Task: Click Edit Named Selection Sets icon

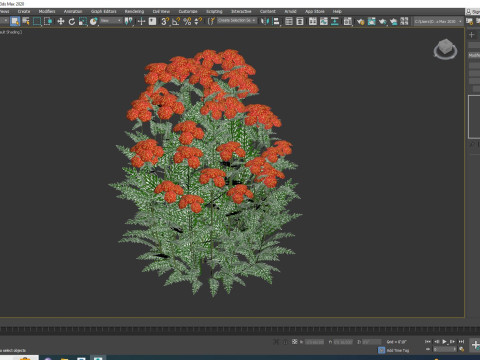Action: click(x=211, y=21)
